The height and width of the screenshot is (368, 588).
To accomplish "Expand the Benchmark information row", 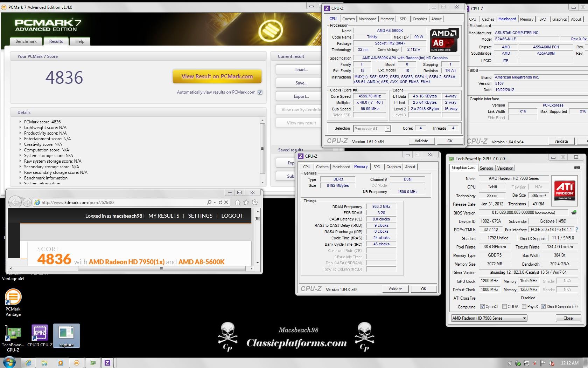I will point(20,178).
